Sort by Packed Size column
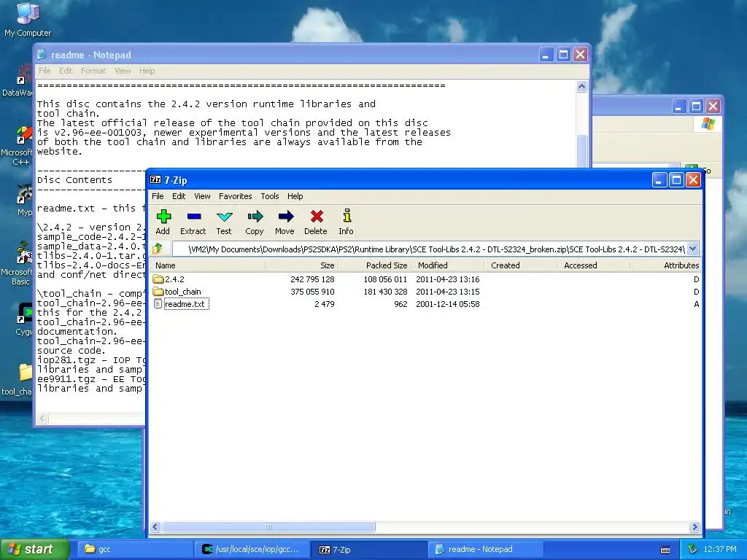The width and height of the screenshot is (747, 560). click(374, 265)
